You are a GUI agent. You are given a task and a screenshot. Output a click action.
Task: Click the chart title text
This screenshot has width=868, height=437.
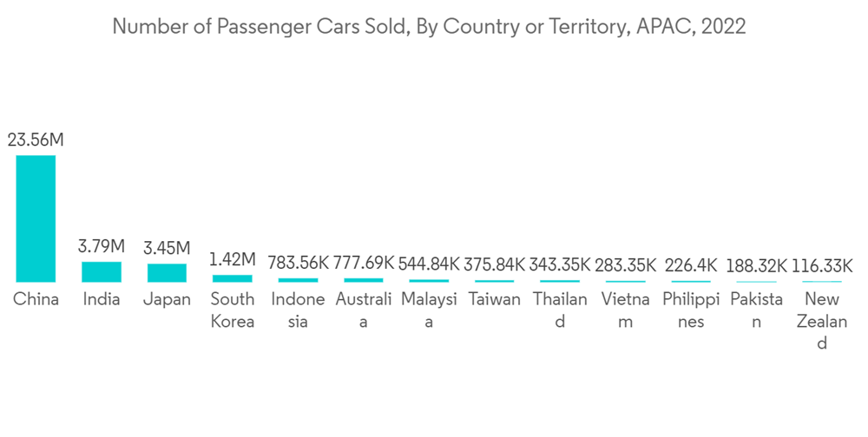coord(429,26)
